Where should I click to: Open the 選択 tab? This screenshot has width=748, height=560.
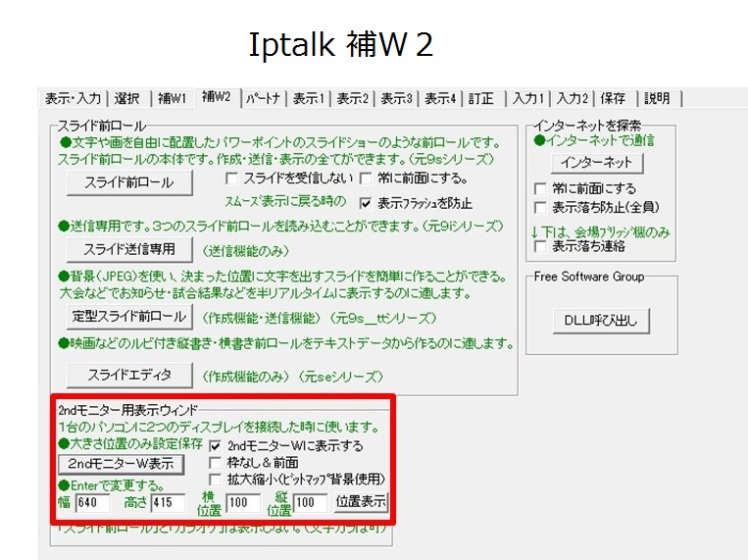pyautogui.click(x=127, y=98)
